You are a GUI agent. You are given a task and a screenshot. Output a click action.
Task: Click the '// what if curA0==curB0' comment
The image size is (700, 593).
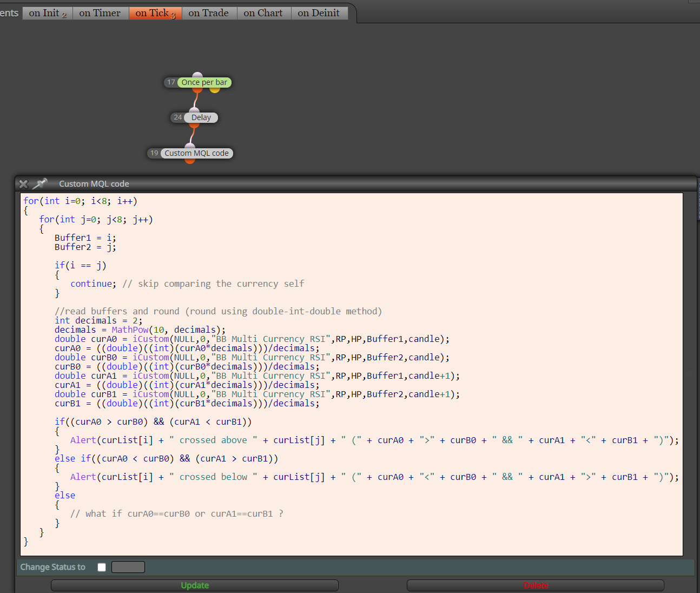(x=177, y=513)
